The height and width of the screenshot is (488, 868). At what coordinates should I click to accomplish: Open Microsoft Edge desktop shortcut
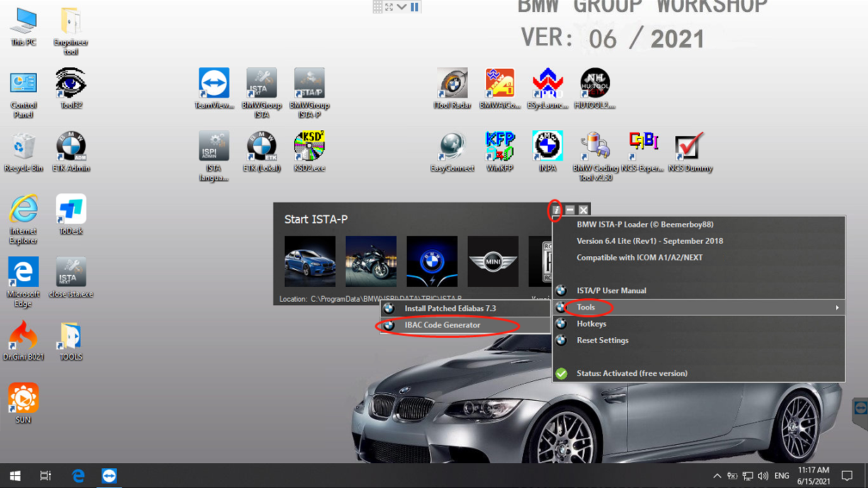[23, 283]
